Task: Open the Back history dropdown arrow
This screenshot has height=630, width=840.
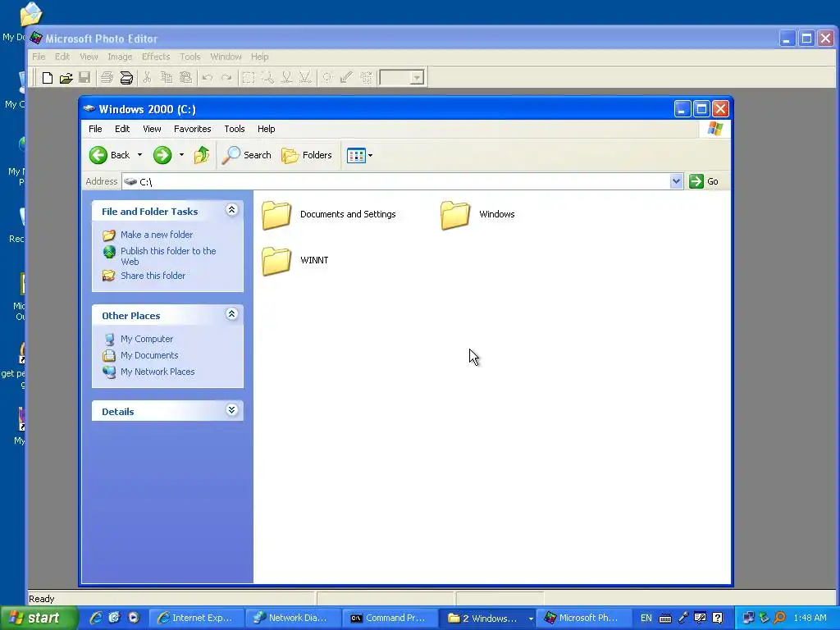Action: [139, 155]
